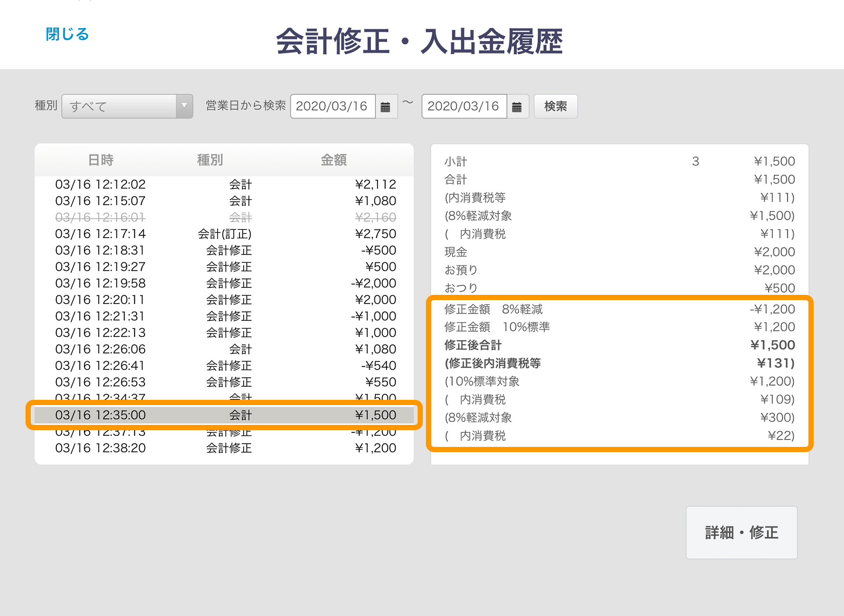Open the end date calendar picker
Image resolution: width=844 pixels, height=616 pixels.
[517, 106]
